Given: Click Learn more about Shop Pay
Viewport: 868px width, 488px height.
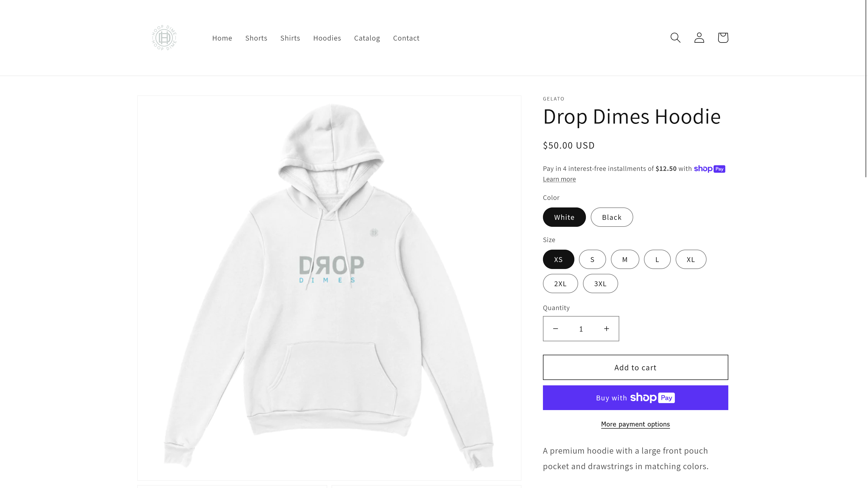Looking at the screenshot, I should tap(559, 179).
